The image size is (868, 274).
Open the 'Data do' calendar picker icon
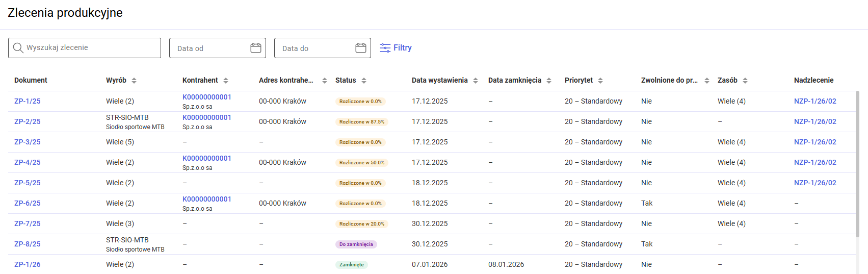coord(361,48)
